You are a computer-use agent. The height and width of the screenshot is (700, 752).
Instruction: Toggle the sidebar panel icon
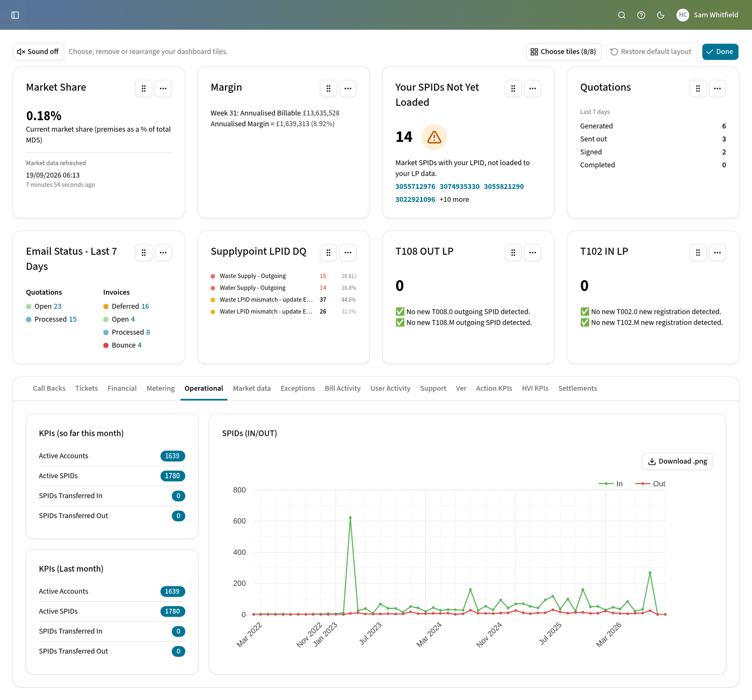point(15,15)
